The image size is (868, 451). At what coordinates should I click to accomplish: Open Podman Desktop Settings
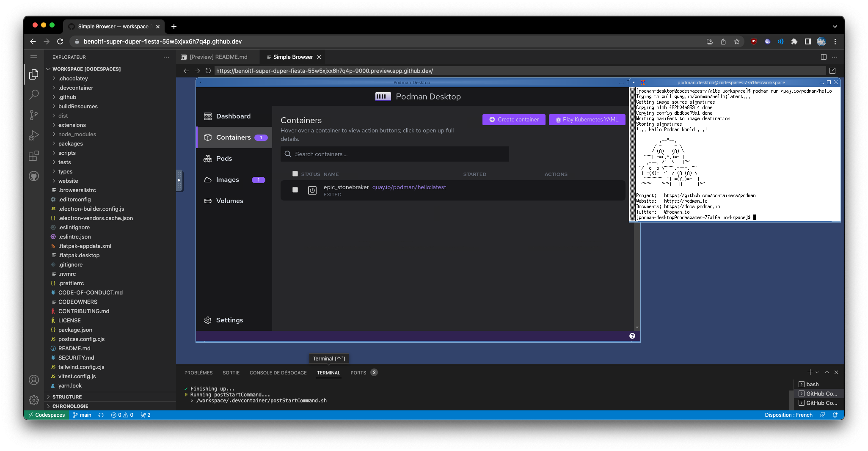click(229, 320)
